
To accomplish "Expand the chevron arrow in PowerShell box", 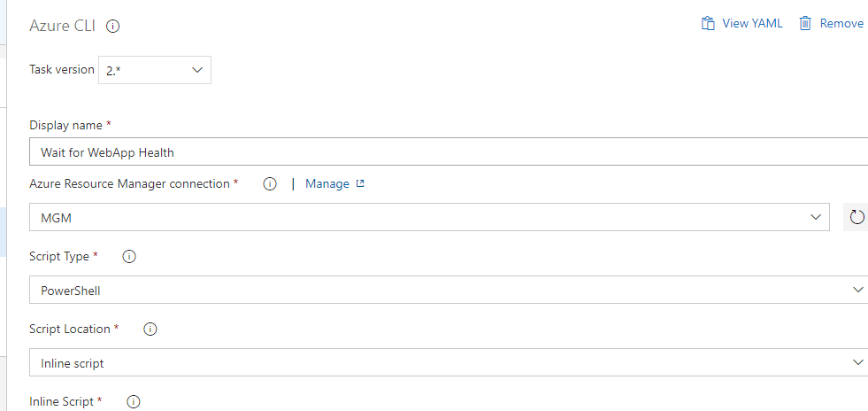I will coord(856,290).
